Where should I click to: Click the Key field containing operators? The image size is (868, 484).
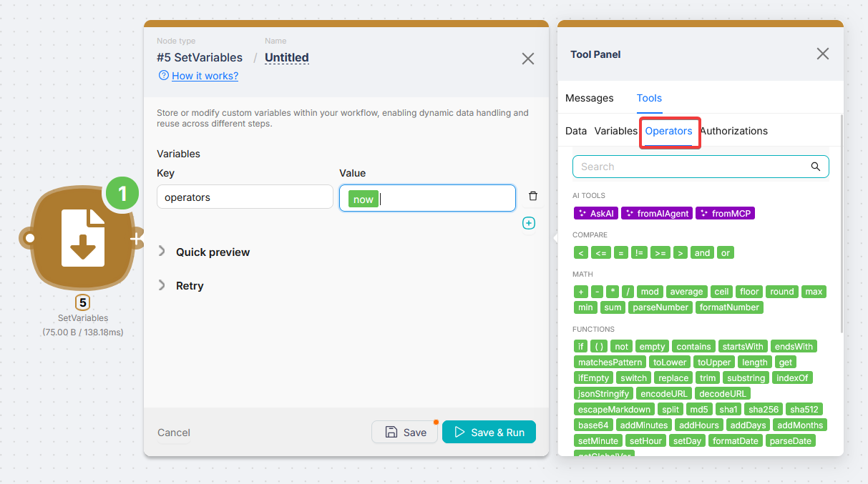(x=245, y=197)
